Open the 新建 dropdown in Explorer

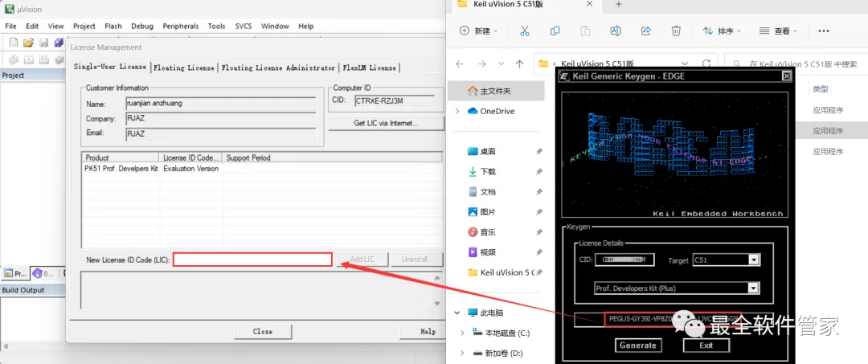click(x=479, y=31)
